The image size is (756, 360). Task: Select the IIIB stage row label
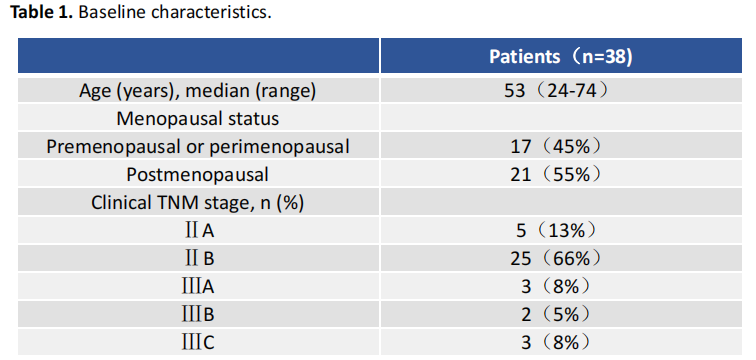click(198, 315)
